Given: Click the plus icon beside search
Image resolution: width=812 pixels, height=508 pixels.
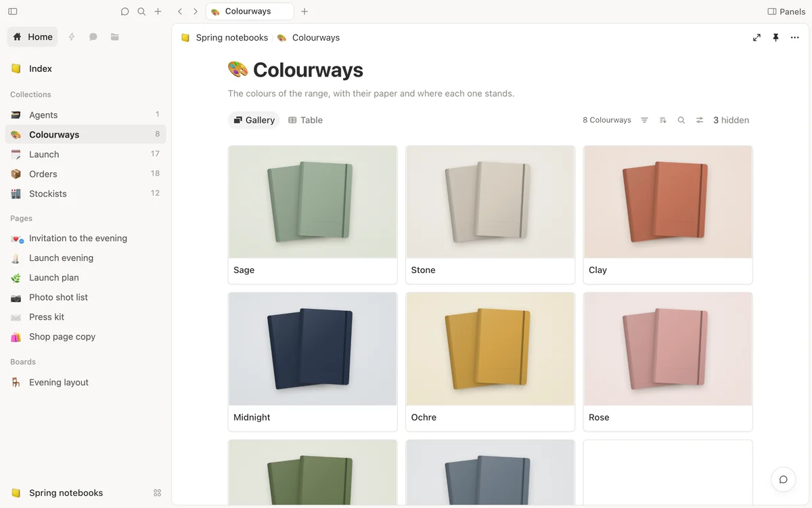Looking at the screenshot, I should [158, 12].
